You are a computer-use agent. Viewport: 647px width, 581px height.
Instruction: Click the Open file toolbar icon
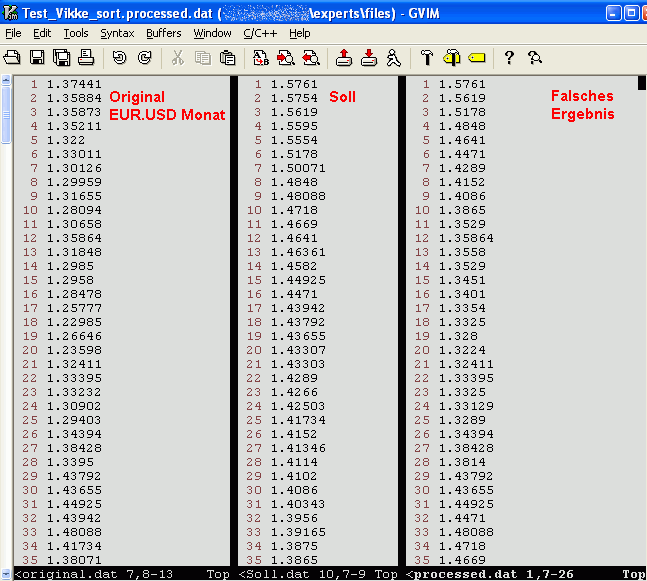click(11, 58)
